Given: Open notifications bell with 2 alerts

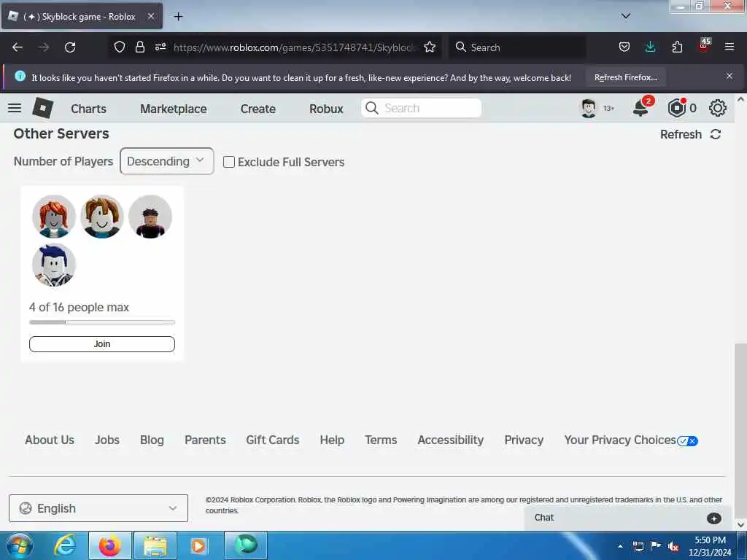Looking at the screenshot, I should coord(641,108).
